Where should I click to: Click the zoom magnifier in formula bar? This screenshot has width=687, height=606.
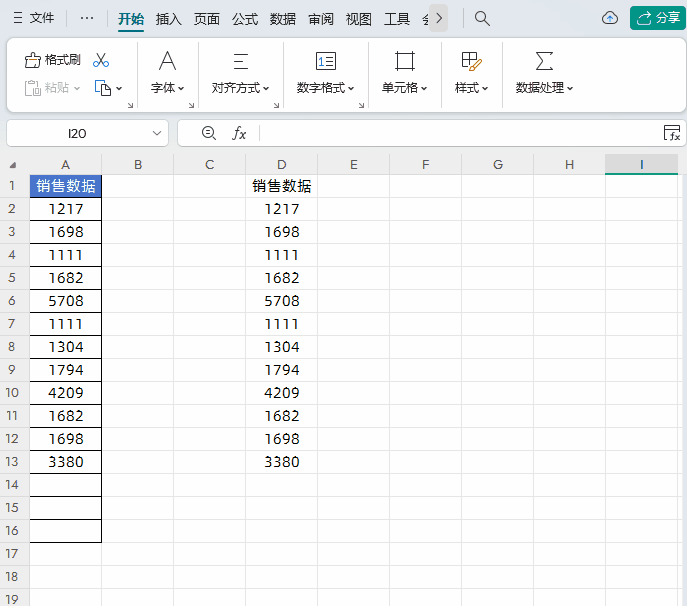209,133
